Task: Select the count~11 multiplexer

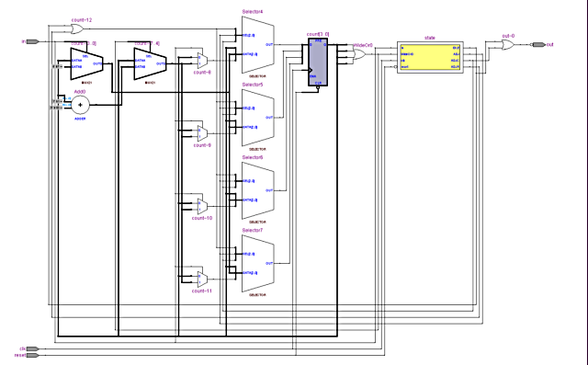Action: tap(202, 279)
